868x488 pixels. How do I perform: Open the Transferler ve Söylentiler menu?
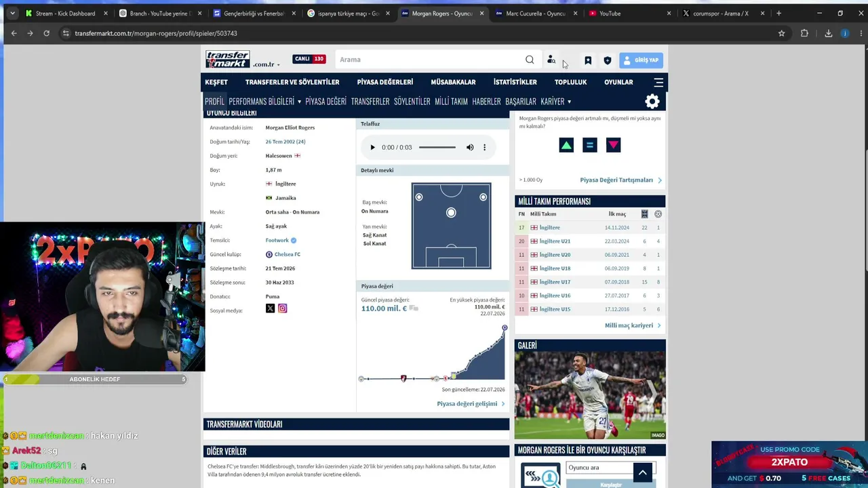[292, 82]
